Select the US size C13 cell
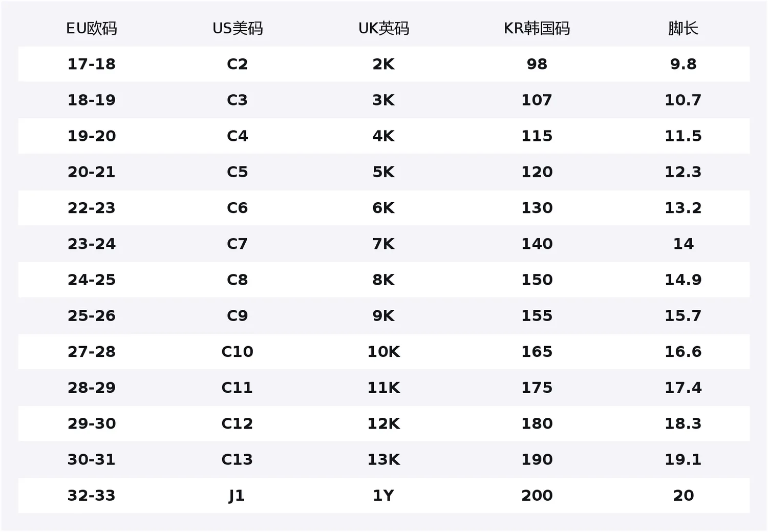 pyautogui.click(x=238, y=459)
